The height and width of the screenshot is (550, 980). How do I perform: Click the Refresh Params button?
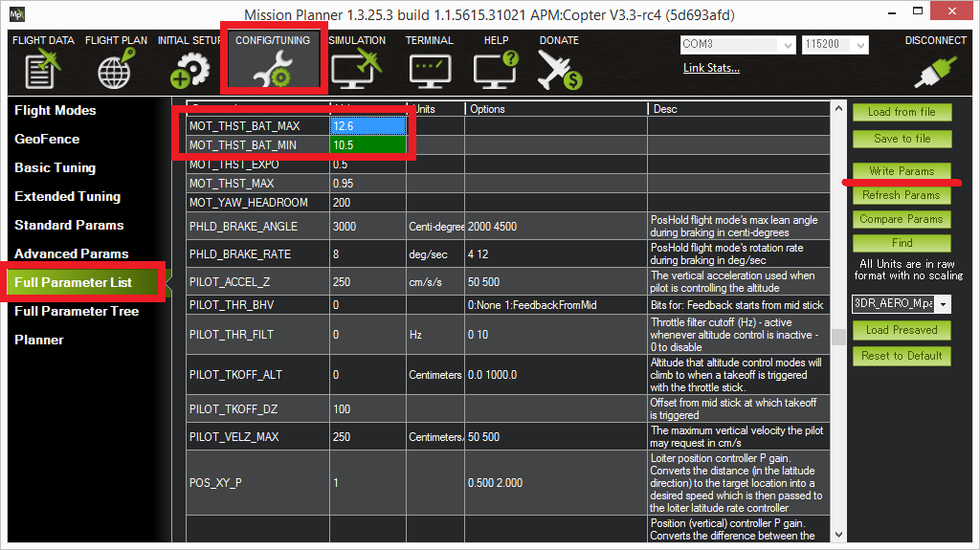click(x=902, y=195)
